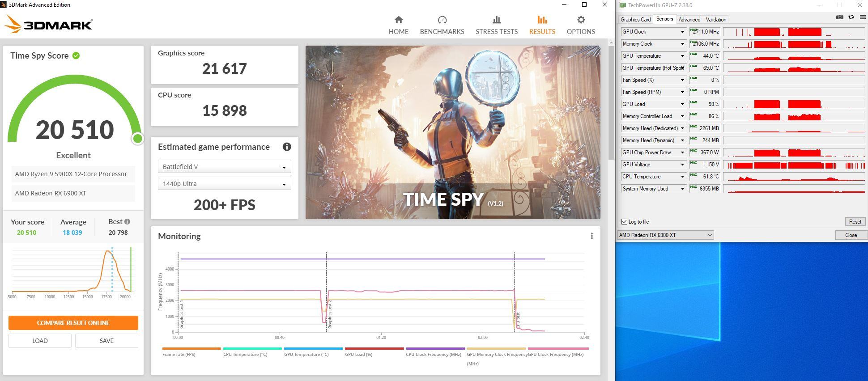Open the System Memory Used sensor dropdown
This screenshot has height=381, width=868.
point(682,189)
